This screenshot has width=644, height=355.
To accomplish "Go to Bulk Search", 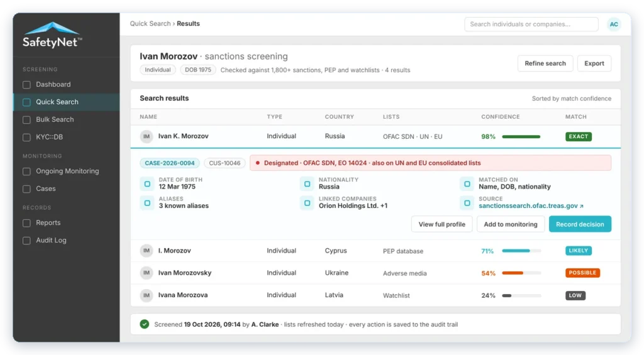I will click(66, 120).
